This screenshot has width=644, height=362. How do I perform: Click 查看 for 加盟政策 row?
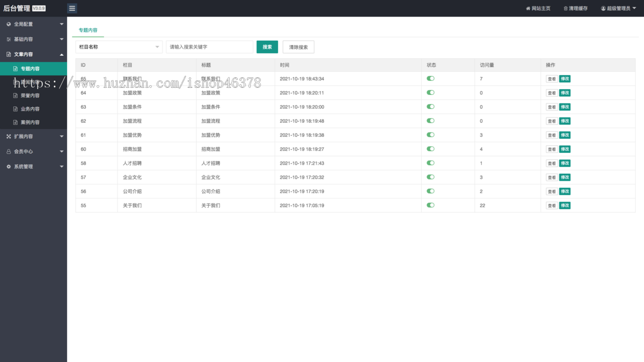click(552, 93)
